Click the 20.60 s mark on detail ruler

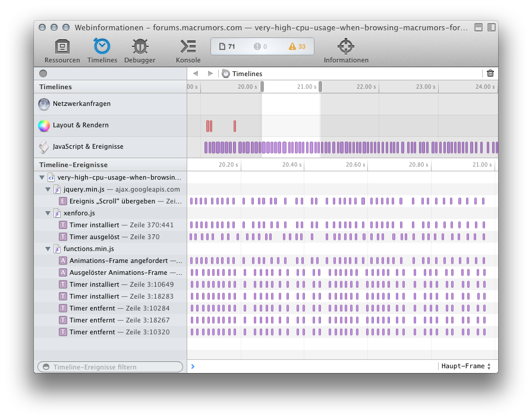[355, 165]
